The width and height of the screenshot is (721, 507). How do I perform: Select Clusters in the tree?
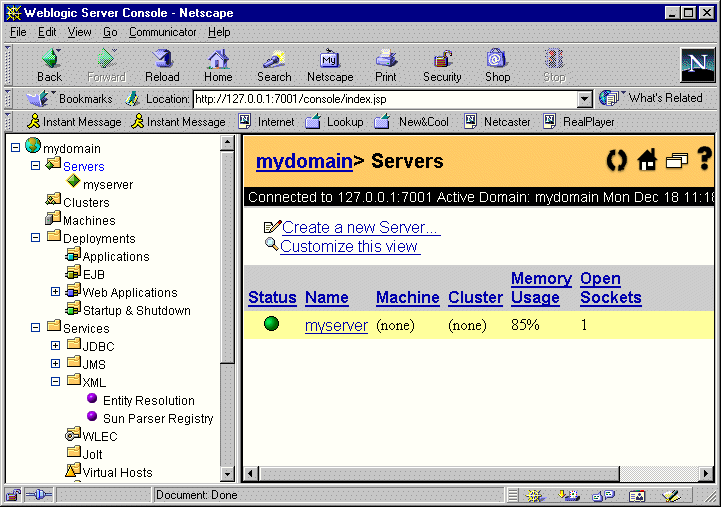tap(86, 202)
